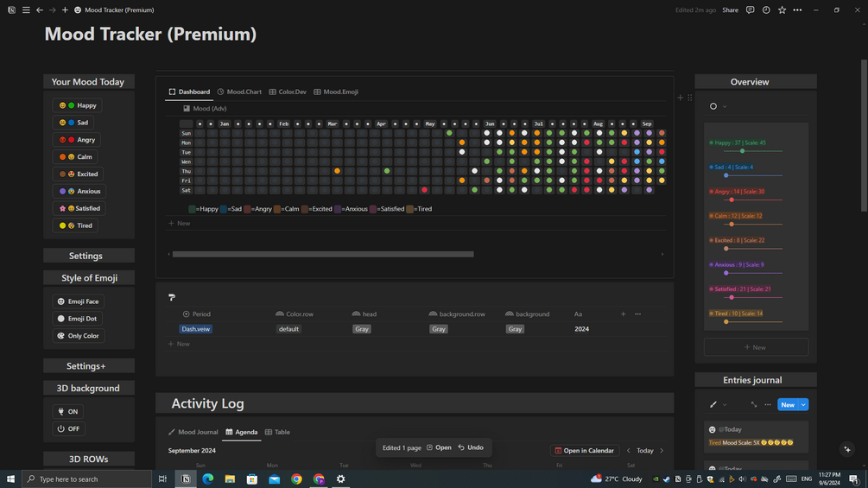Add page to favorites with star icon
This screenshot has width=868, height=488.
click(x=782, y=10)
